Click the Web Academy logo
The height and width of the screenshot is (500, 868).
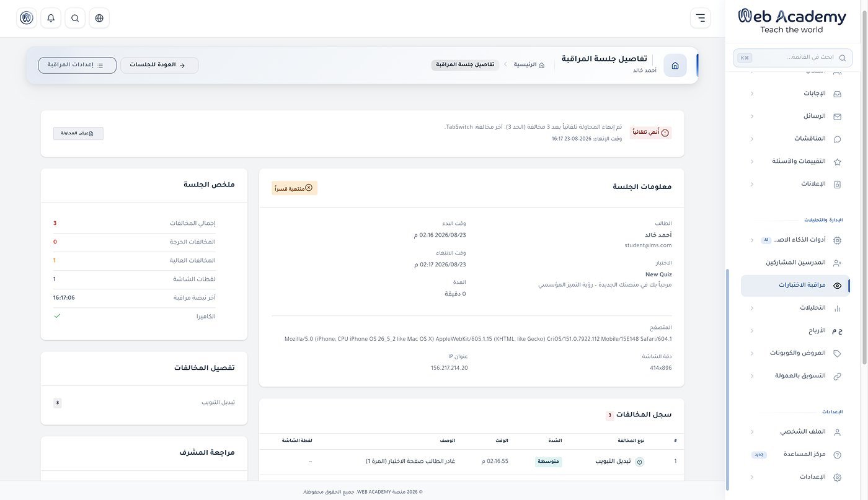(x=792, y=20)
